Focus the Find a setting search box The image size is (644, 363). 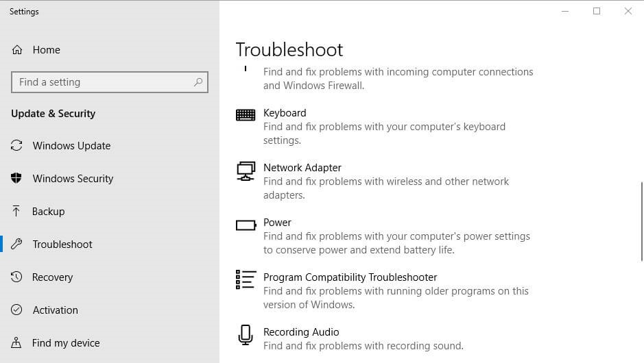110,82
